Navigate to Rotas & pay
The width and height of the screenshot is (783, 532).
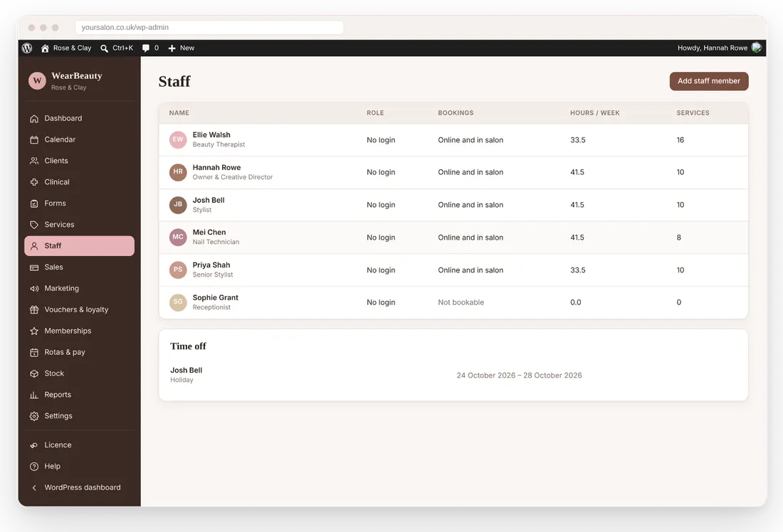coord(80,352)
